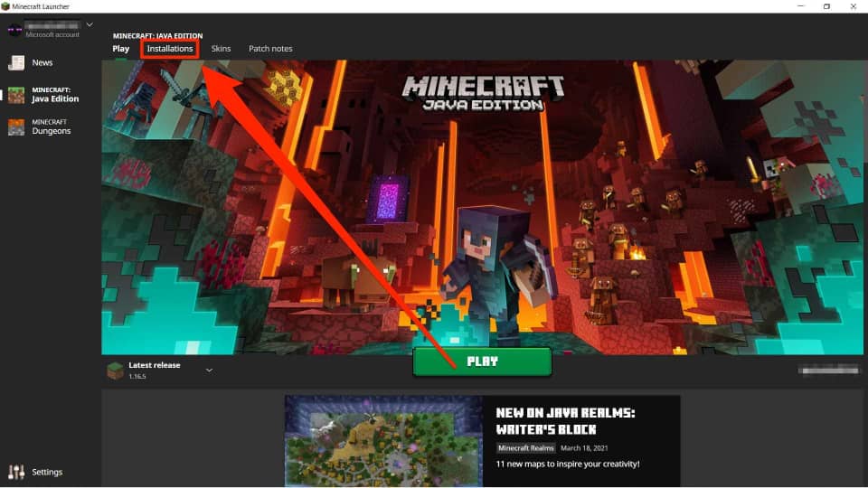The image size is (868, 488).
Task: Click the Latest release label
Action: 155,365
